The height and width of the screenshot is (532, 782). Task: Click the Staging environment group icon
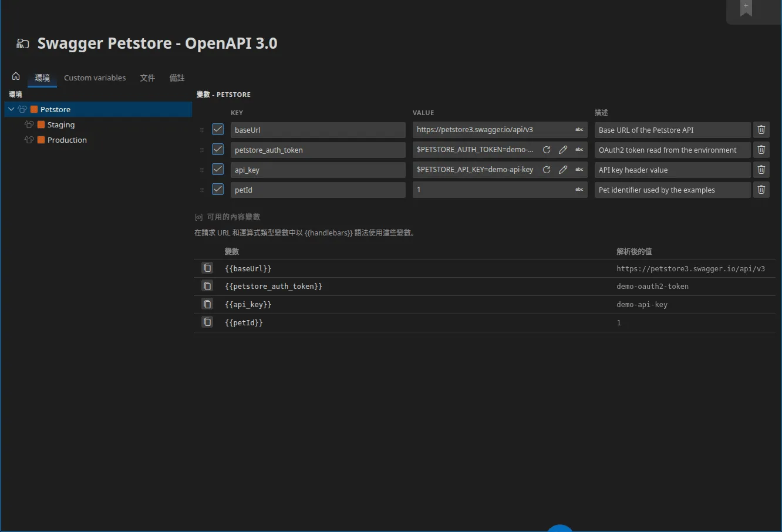[x=29, y=124]
